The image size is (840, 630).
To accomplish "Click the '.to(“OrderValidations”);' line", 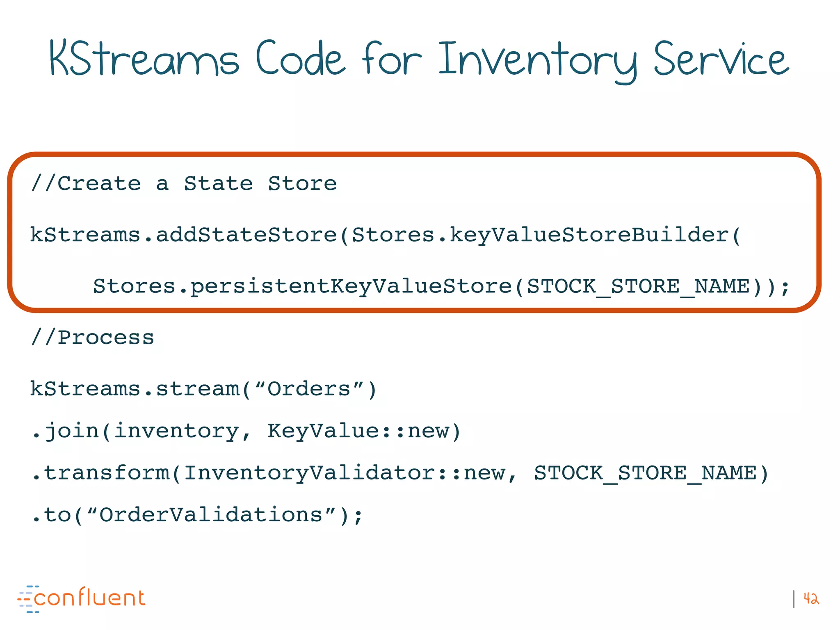I will click(x=198, y=515).
